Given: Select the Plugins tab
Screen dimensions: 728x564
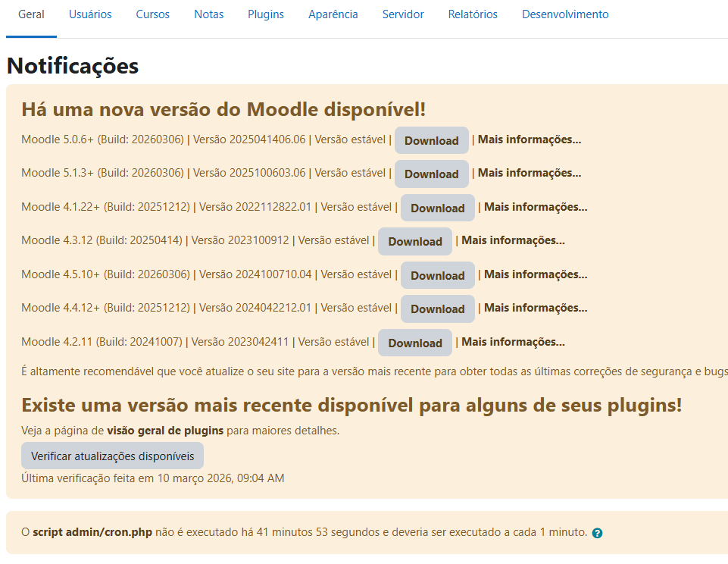Looking at the screenshot, I should point(266,14).
